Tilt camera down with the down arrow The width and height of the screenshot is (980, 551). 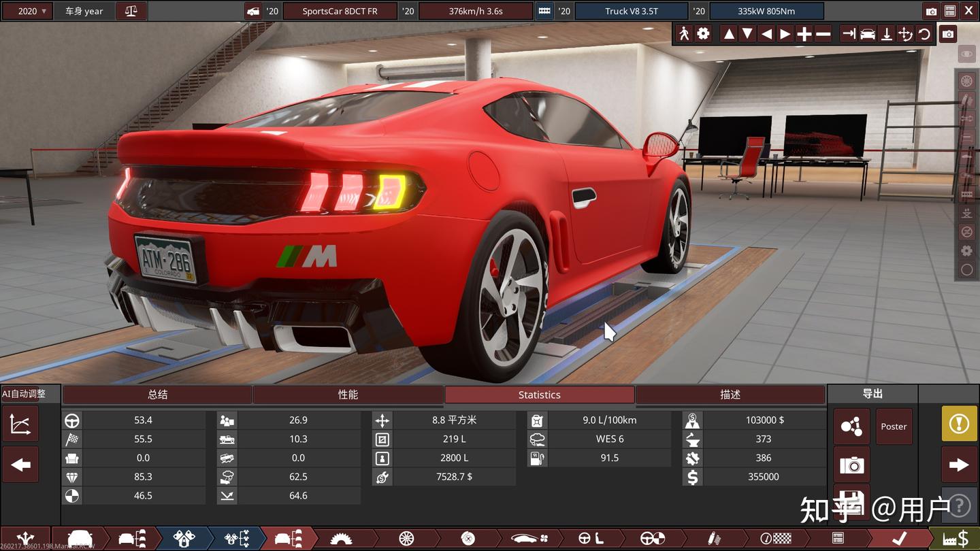[x=747, y=34]
